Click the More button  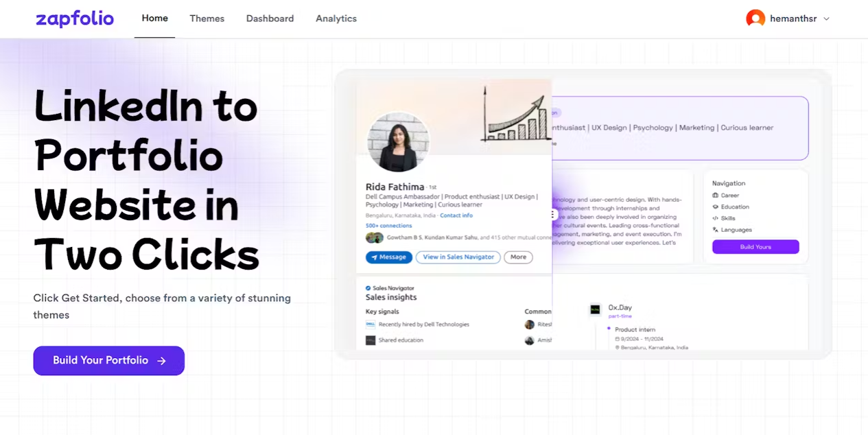[x=518, y=257]
